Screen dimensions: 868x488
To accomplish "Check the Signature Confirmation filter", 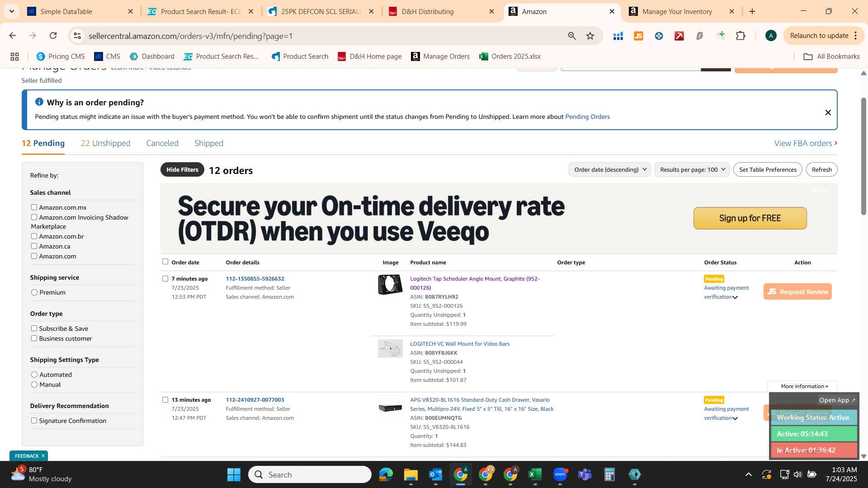I will (x=34, y=421).
